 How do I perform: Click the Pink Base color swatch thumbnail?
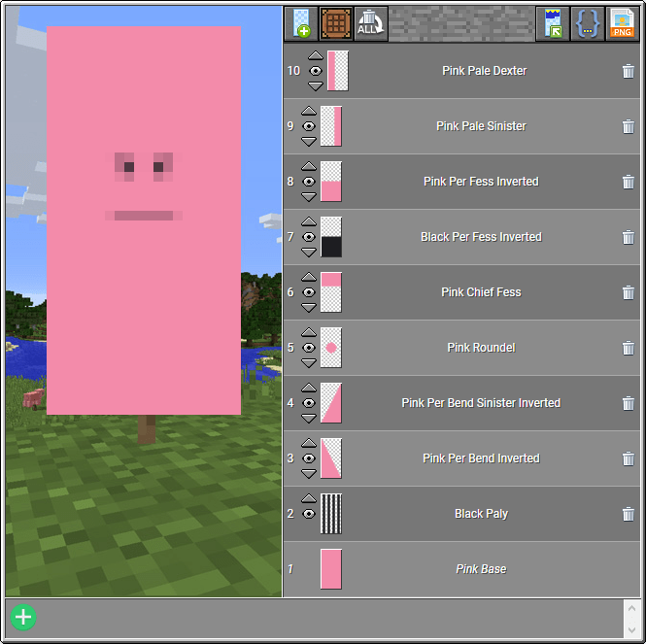[331, 569]
